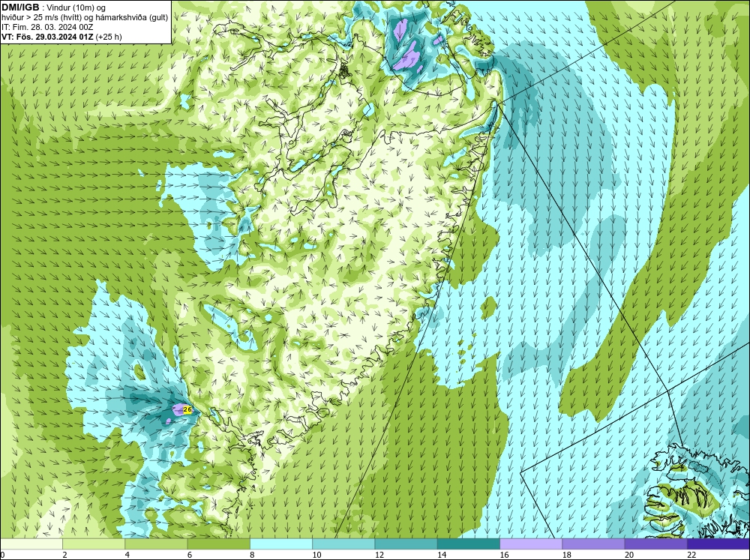Select the 20–22 m/s violet legend swatch
Viewport: 750px width, 560px height.
(655, 544)
